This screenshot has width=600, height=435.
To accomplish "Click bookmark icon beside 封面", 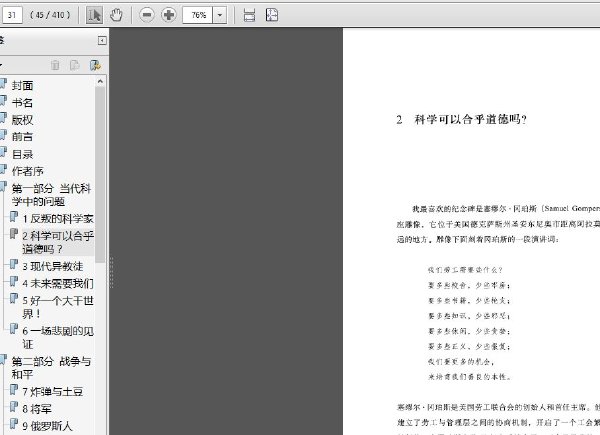I will pyautogui.click(x=3, y=84).
